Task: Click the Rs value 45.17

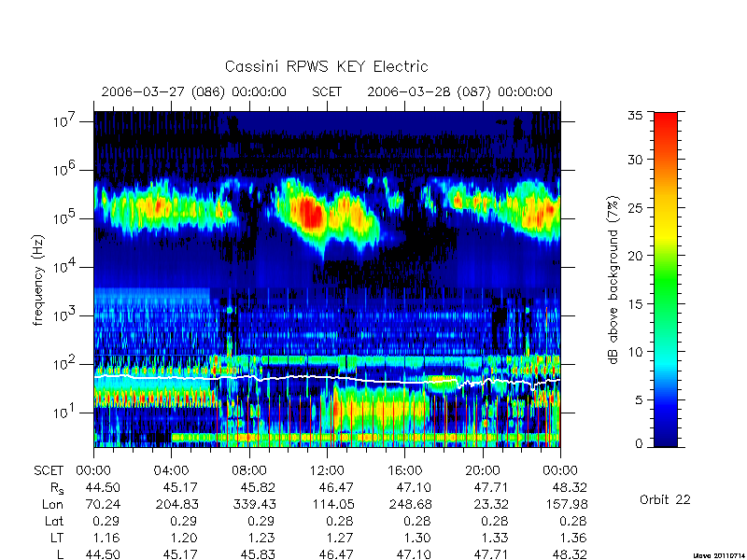Action: pyautogui.click(x=180, y=487)
